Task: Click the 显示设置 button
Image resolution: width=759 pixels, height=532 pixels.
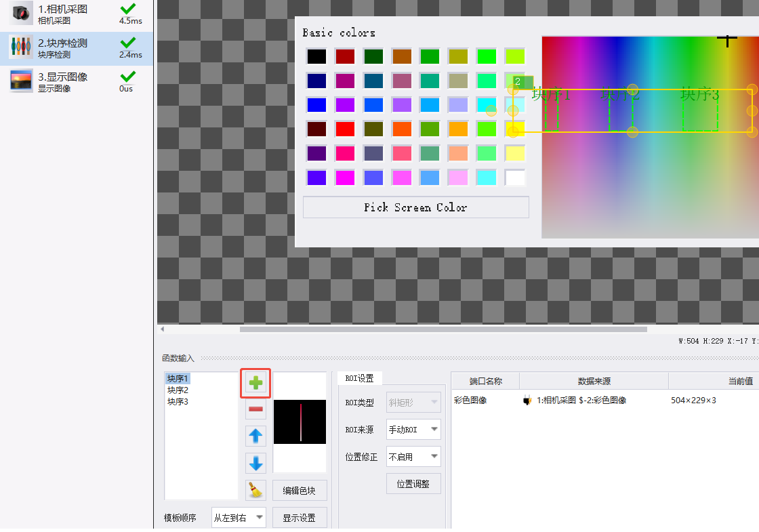Action: click(x=300, y=518)
